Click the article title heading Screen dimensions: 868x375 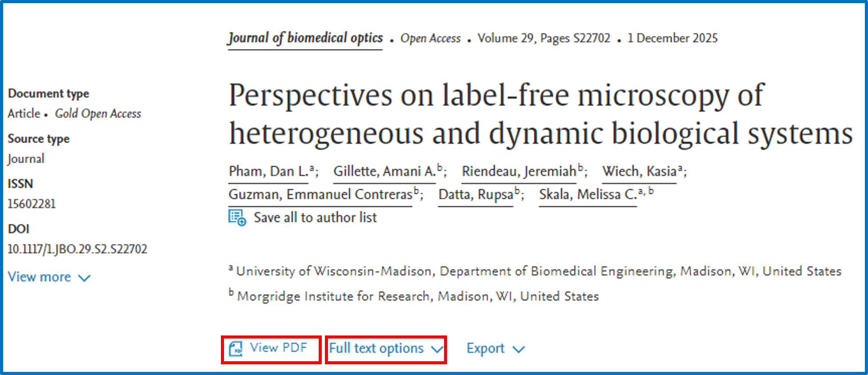540,114
